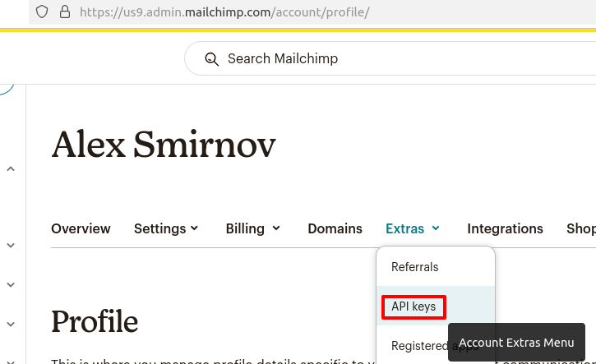Click the teal circular icon atop the sidebar
Screen dimensions: 596x364
pos(7,90)
